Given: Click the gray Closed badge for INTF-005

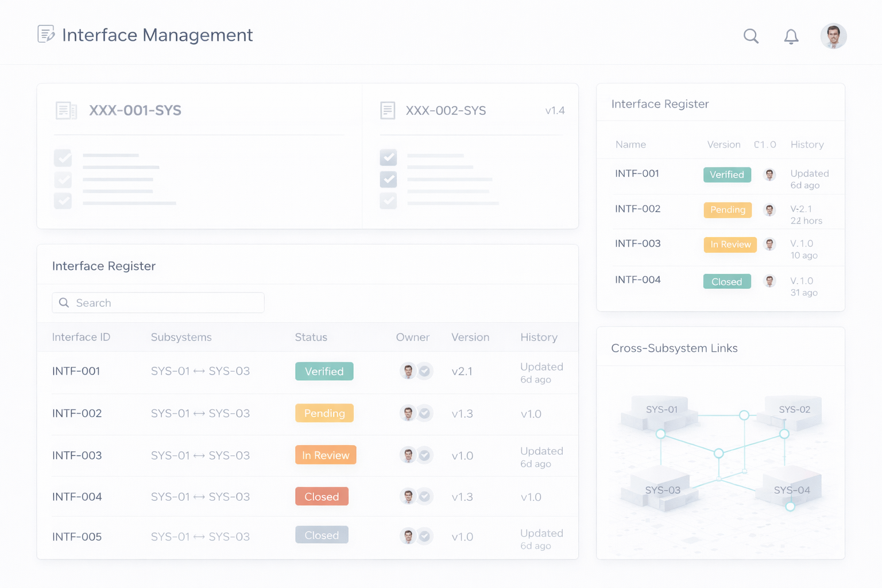Looking at the screenshot, I should 322,535.
